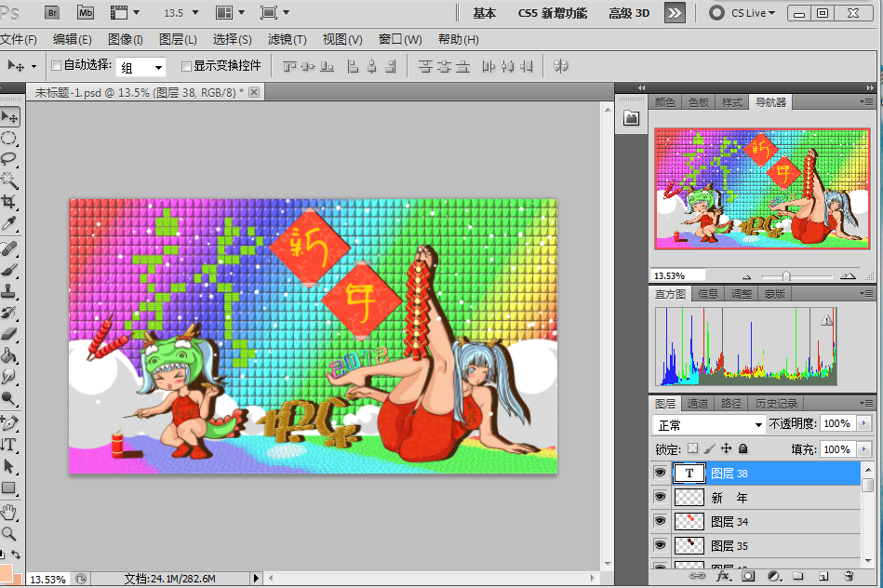The height and width of the screenshot is (588, 883).
Task: Open the Layers panel options menu
Action: pyautogui.click(x=867, y=403)
